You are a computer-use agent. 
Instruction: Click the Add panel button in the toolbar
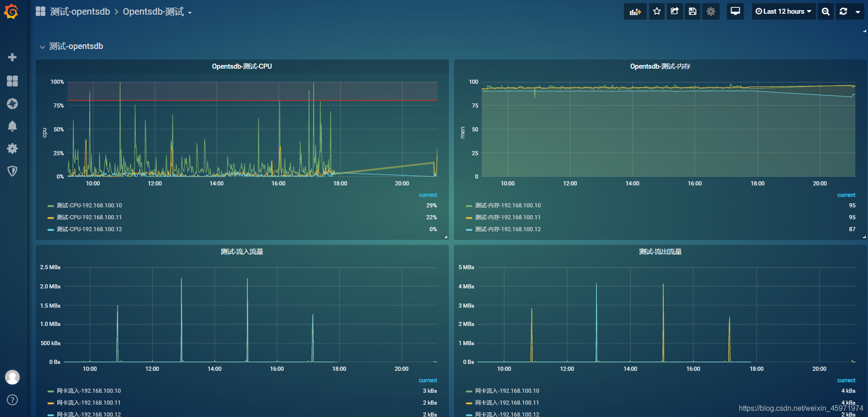click(x=635, y=11)
